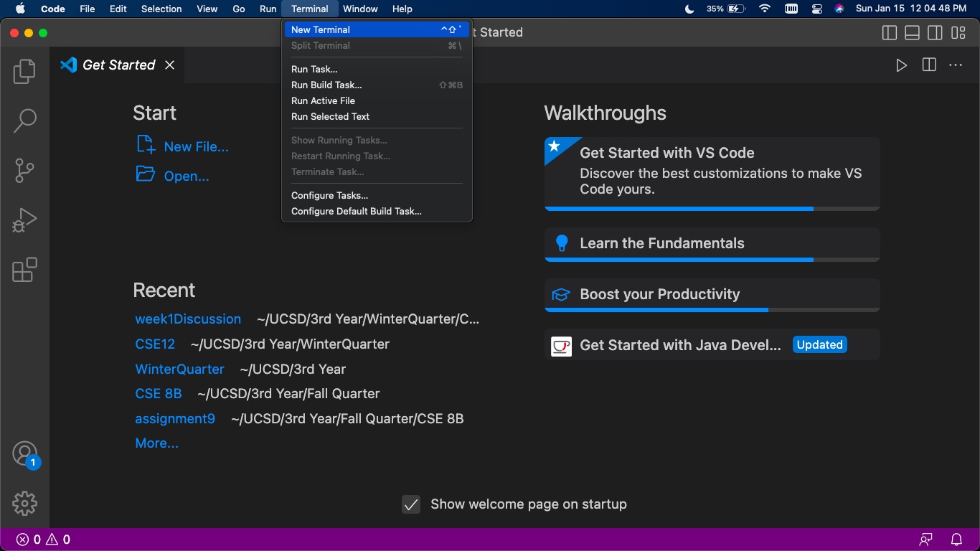
Task: Click the Accounts icon with badge
Action: (24, 453)
